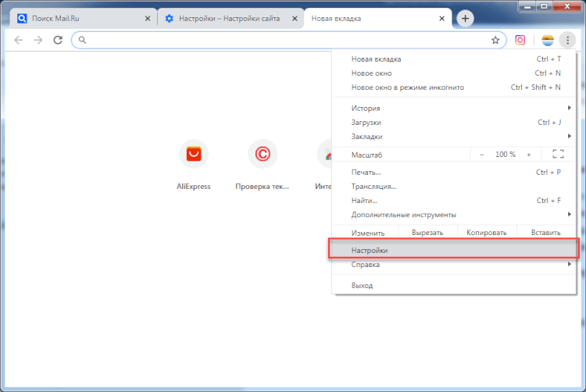Bookmark page with the star icon

(x=495, y=40)
